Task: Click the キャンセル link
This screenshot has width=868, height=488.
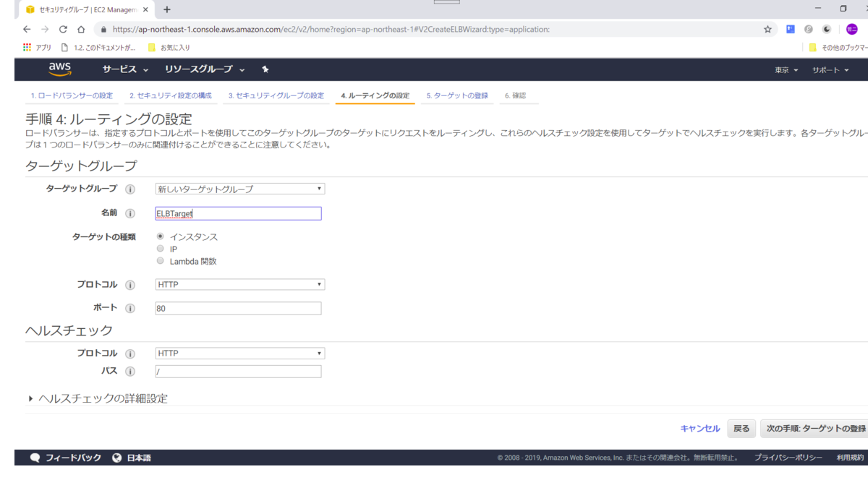Action: pyautogui.click(x=699, y=428)
